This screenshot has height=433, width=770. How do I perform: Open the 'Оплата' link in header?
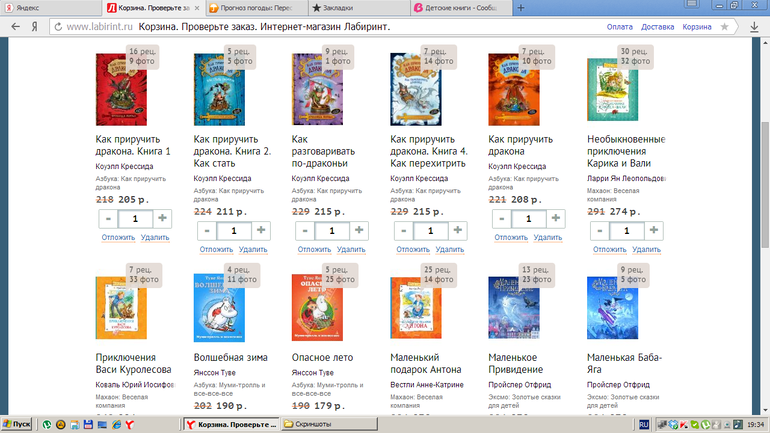point(619,27)
